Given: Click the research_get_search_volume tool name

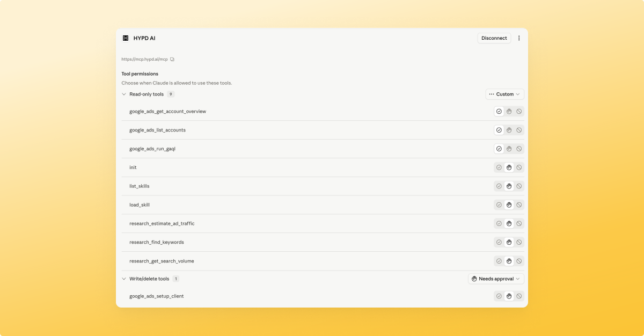Looking at the screenshot, I should click(x=162, y=261).
